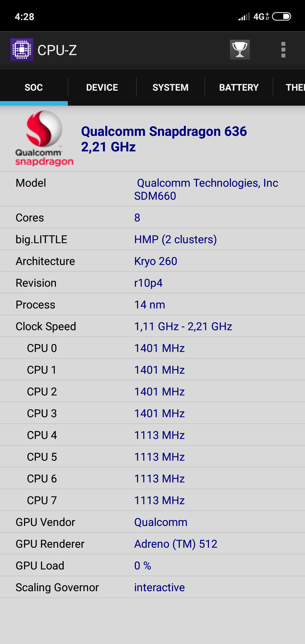Viewport: 305px width, 644px height.
Task: Tap the CPU 0 frequency row
Action: 152,348
